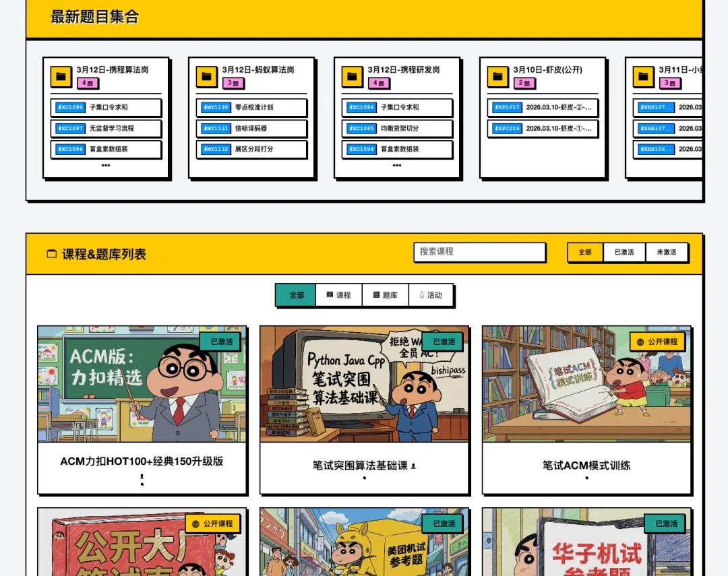The image size is (728, 576).
Task: Click the folder icon on 3月12日-蚂蚁算法岗 card
Action: tap(206, 75)
